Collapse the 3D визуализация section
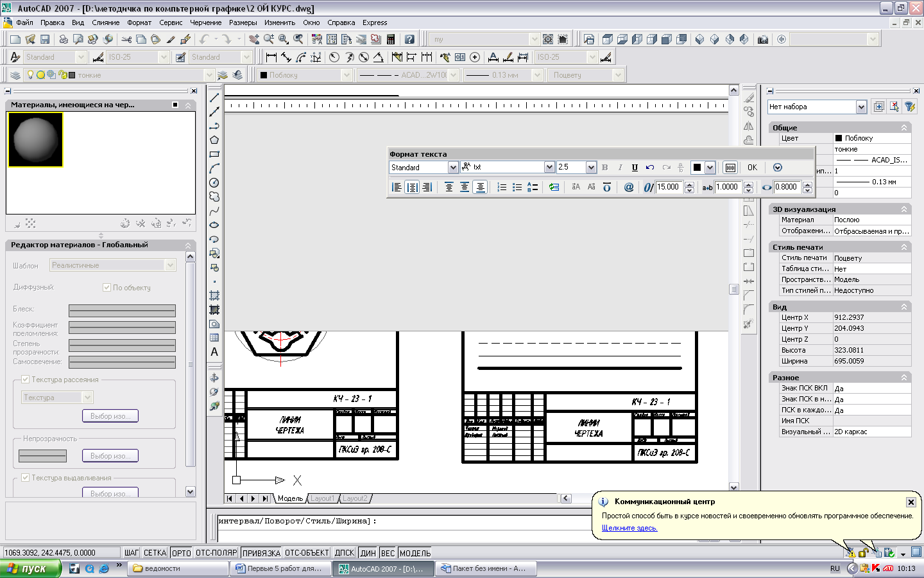Viewport: 924px width, 578px height. 904,209
